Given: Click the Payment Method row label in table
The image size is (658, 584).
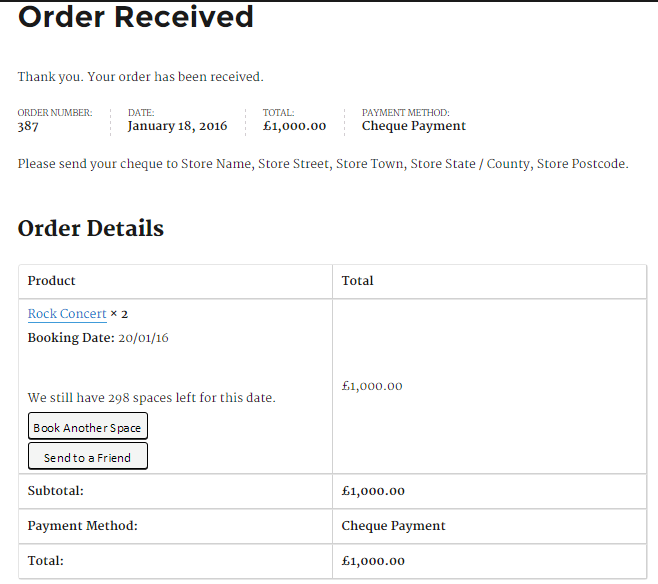Looking at the screenshot, I should pos(83,526).
